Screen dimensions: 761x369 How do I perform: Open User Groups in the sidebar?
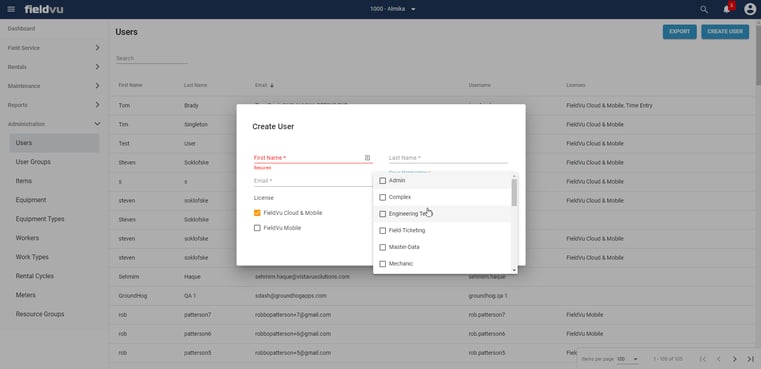(x=33, y=162)
